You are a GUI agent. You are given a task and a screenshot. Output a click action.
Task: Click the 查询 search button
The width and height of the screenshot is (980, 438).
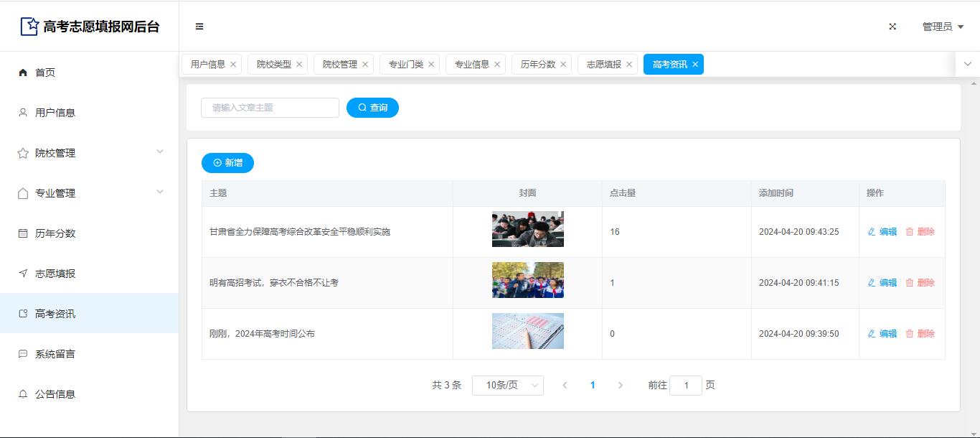[x=372, y=108]
